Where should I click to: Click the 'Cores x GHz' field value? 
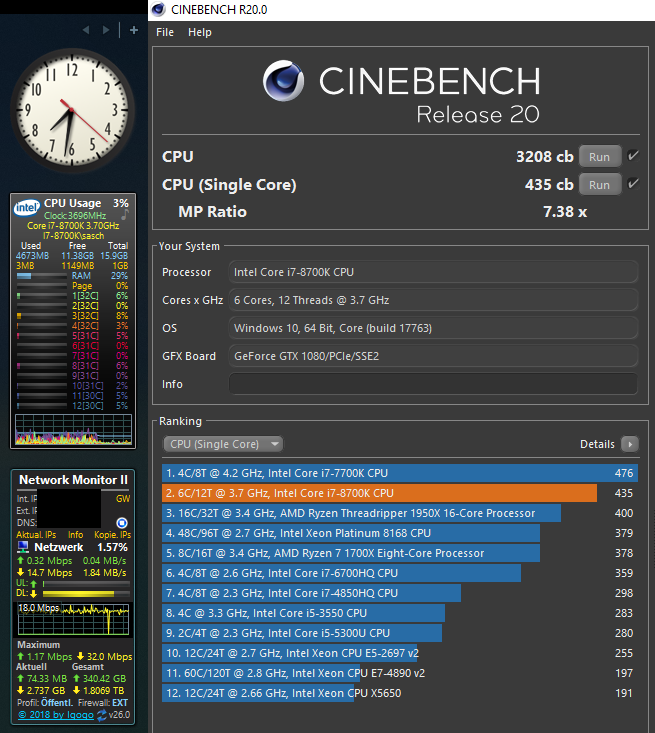click(x=433, y=300)
